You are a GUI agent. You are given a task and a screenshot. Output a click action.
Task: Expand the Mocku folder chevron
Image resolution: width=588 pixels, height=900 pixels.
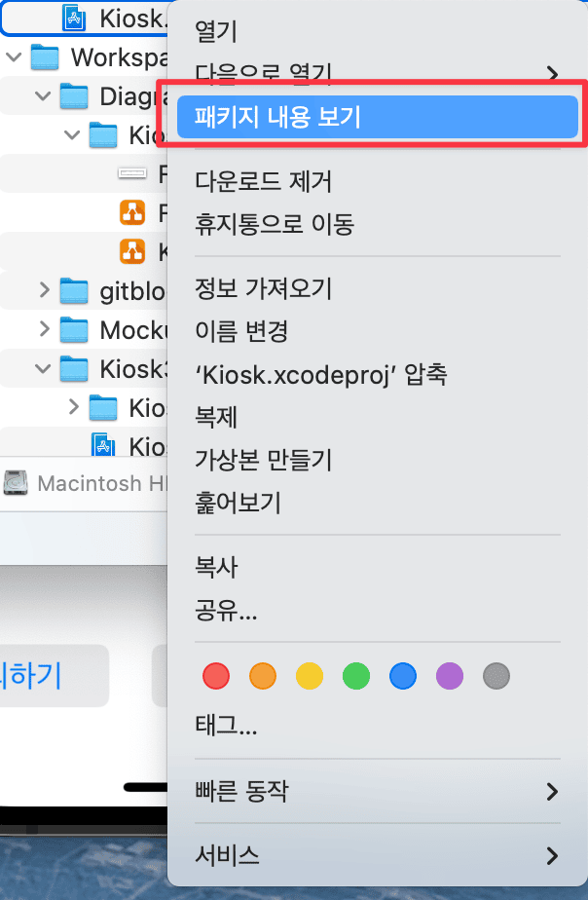45,329
